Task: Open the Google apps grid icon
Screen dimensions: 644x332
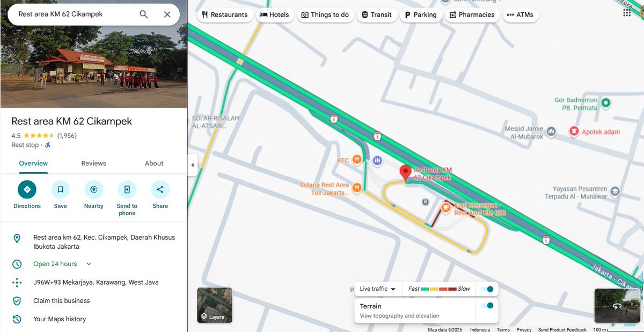Action: point(627,13)
